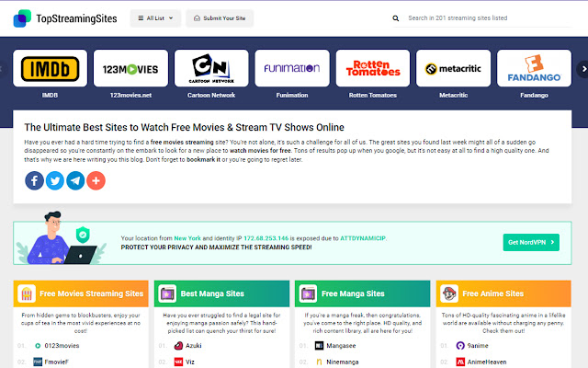Click the Metacritic caption text
The width and height of the screenshot is (588, 368).
coord(453,95)
